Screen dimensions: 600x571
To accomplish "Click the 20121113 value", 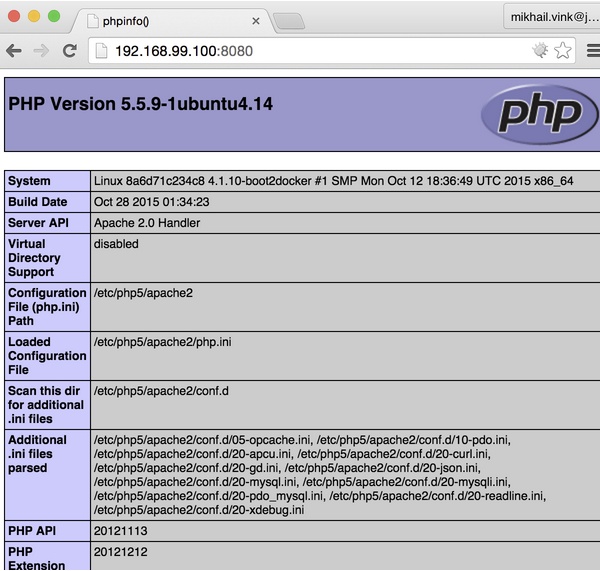I will (121, 531).
